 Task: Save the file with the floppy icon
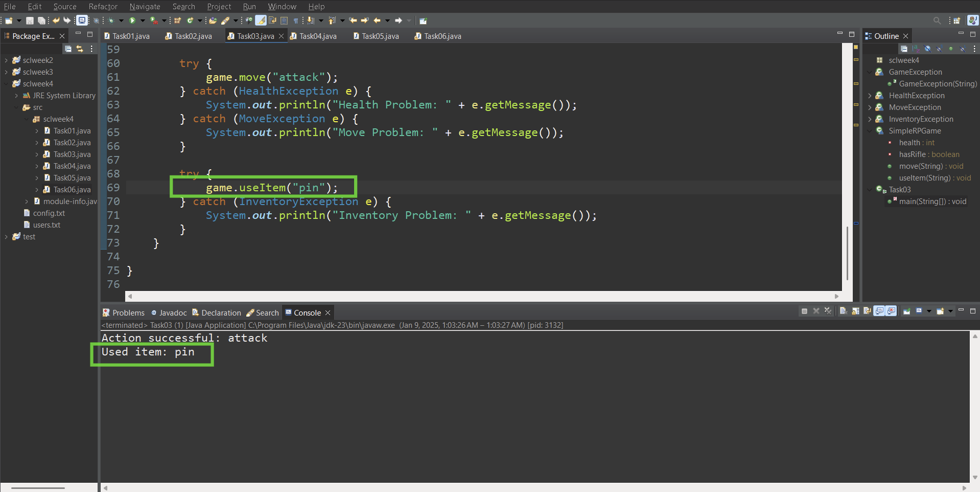click(x=30, y=20)
